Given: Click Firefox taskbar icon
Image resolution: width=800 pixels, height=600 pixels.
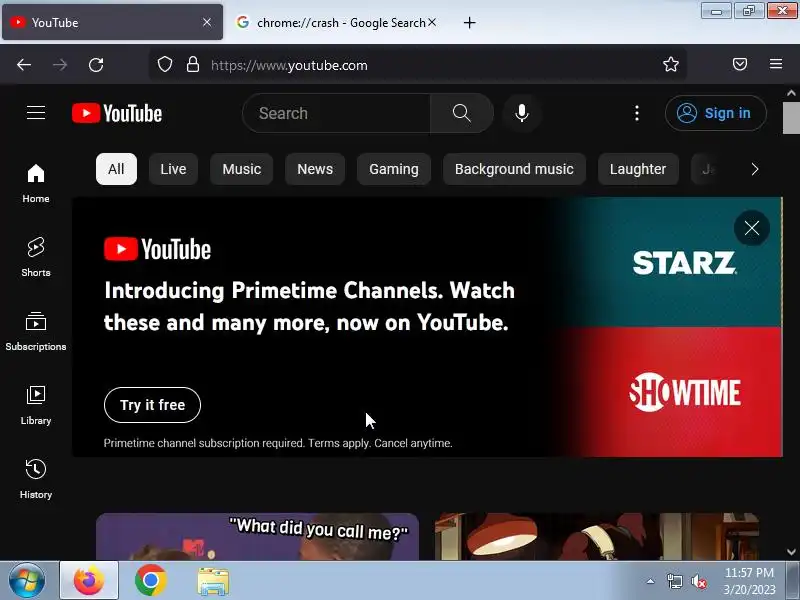Looking at the screenshot, I should pos(89,581).
